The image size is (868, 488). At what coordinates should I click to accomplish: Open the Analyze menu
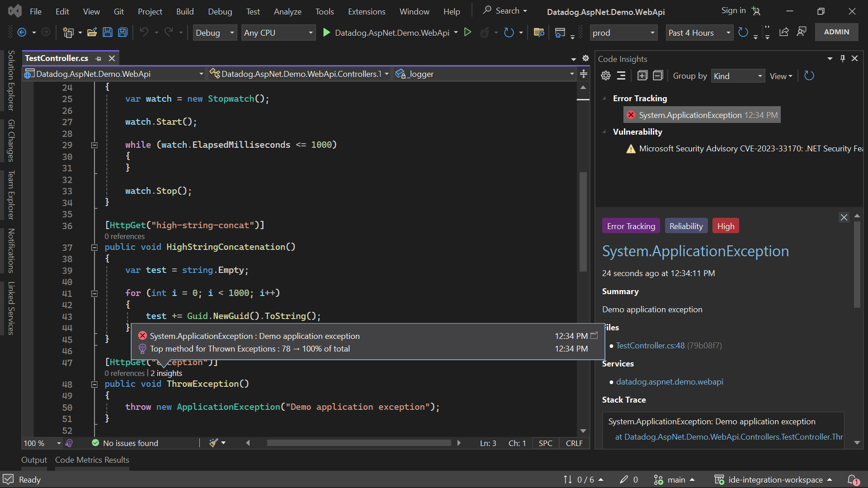(288, 11)
